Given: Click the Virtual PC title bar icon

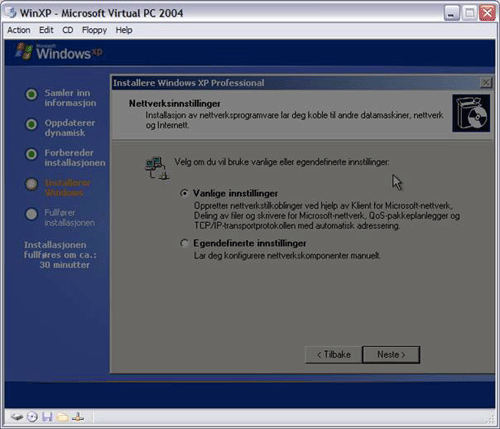Looking at the screenshot, I should pyautogui.click(x=11, y=13).
